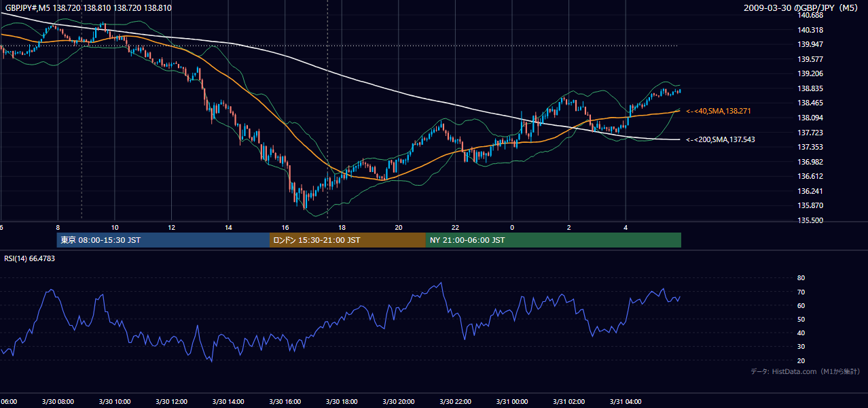Viewport: 868px width, 408px height.
Task: Click price axis value 138.465
Action: [x=811, y=103]
